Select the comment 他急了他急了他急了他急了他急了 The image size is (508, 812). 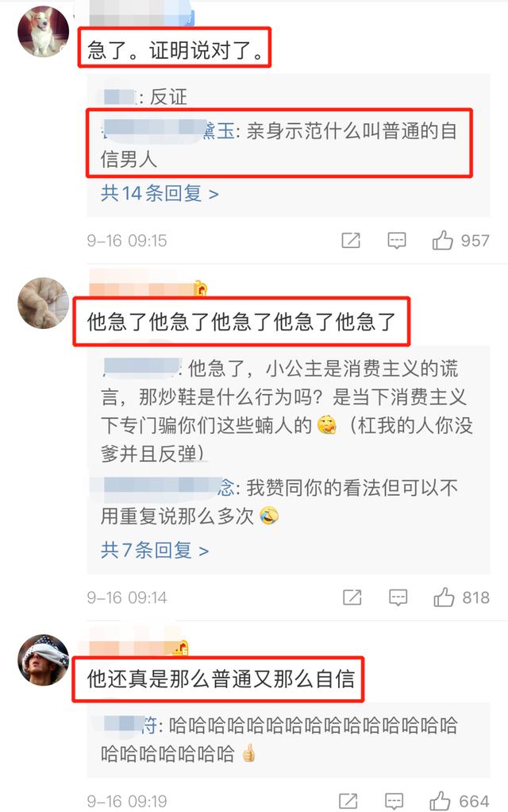click(241, 322)
